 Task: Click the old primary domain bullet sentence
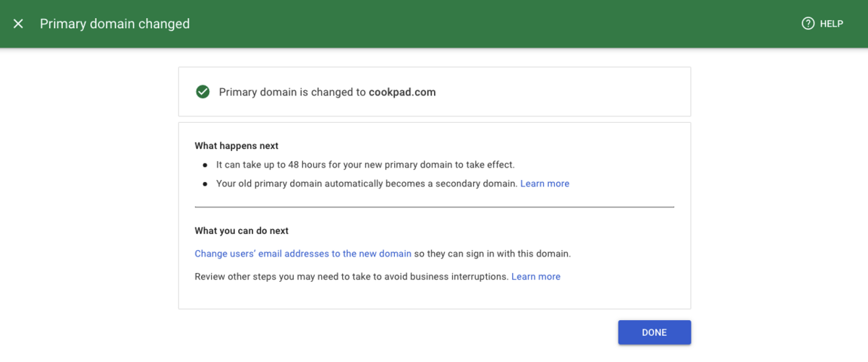(367, 184)
